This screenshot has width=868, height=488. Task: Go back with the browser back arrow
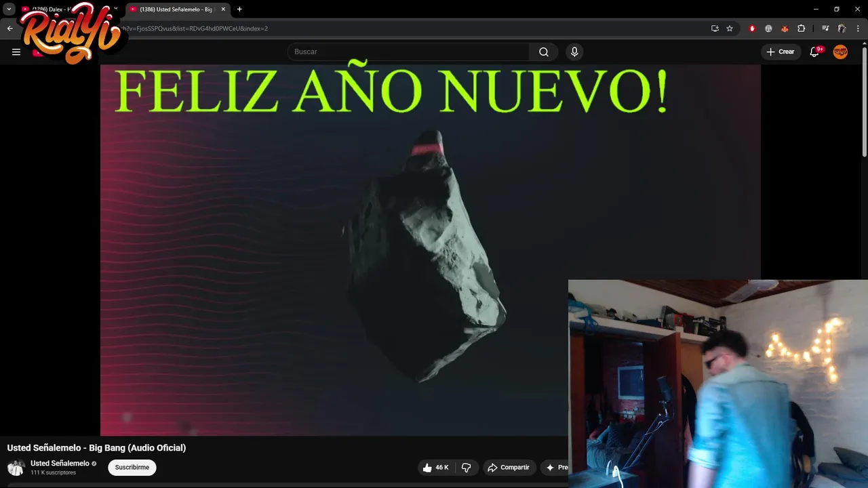point(9,28)
